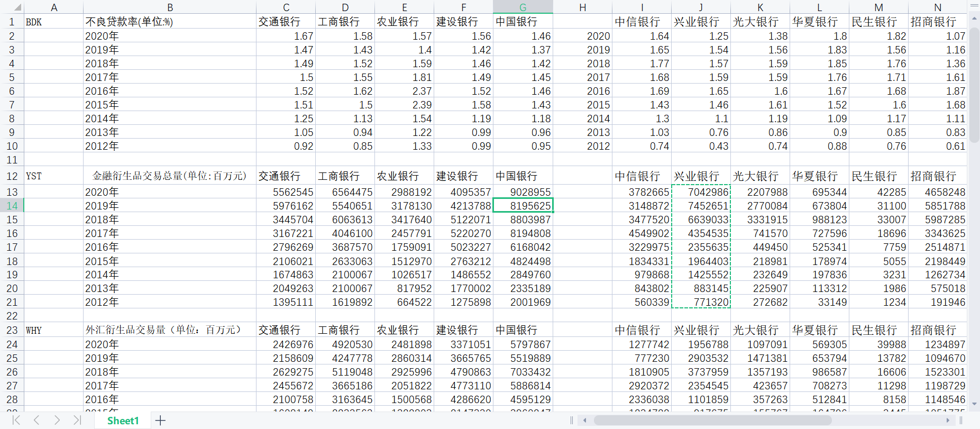This screenshot has height=429, width=980.
Task: Jump to the last sheet using navigation arrow
Action: click(x=77, y=421)
